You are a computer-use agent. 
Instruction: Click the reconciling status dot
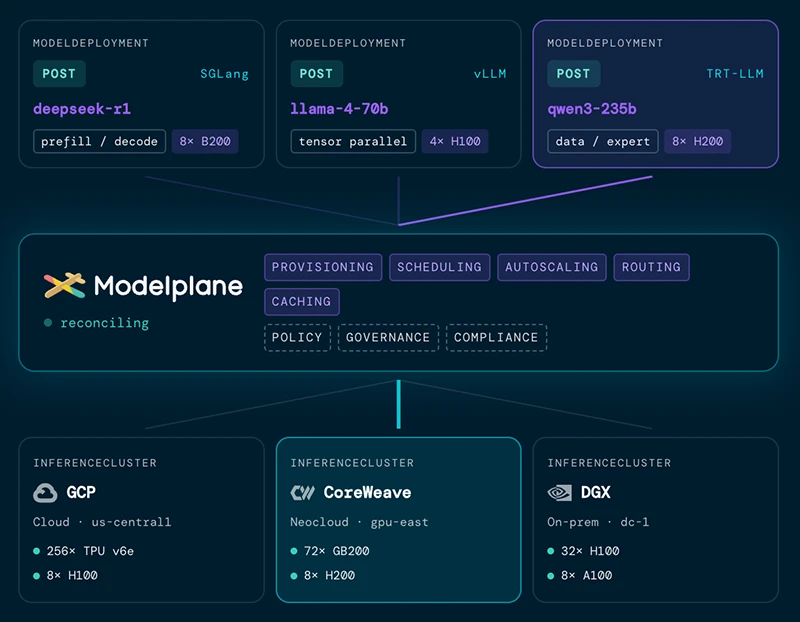pos(48,322)
